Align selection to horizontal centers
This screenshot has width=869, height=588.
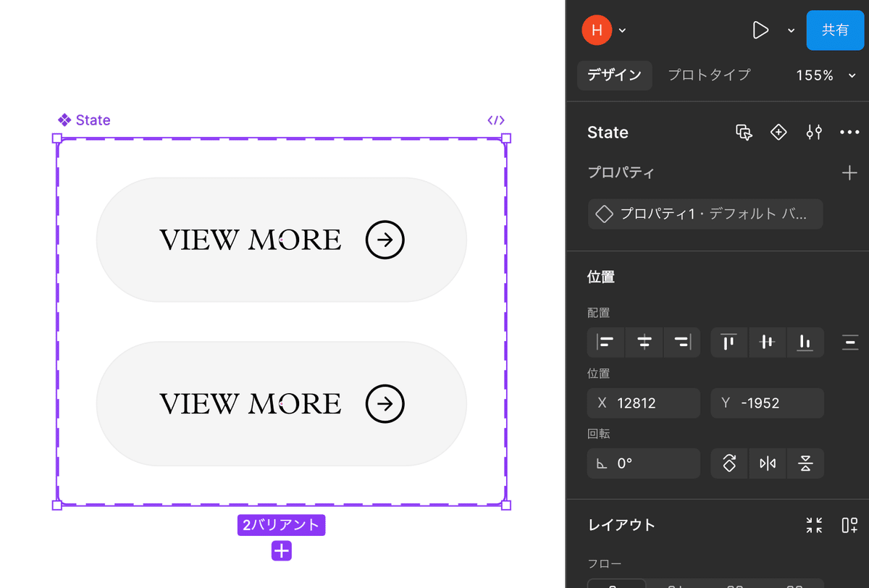pyautogui.click(x=644, y=343)
